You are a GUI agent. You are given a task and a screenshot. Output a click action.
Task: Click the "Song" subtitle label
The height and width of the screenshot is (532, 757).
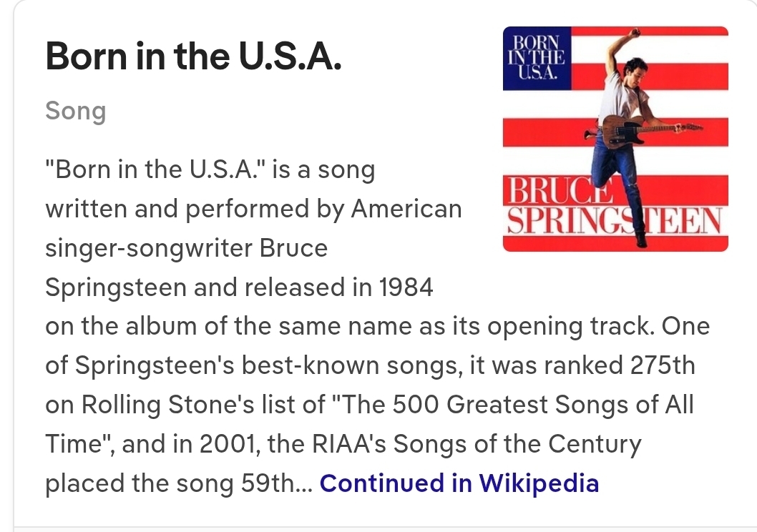pyautogui.click(x=75, y=112)
